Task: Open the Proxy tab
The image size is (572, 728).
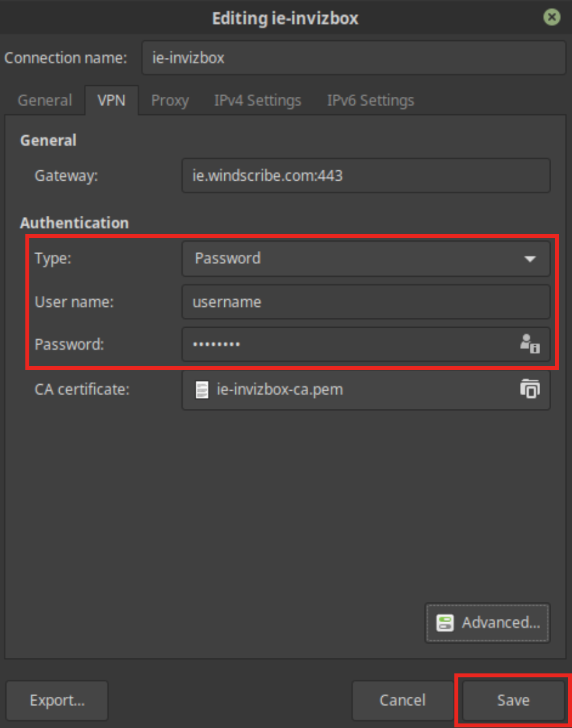Action: pos(170,101)
